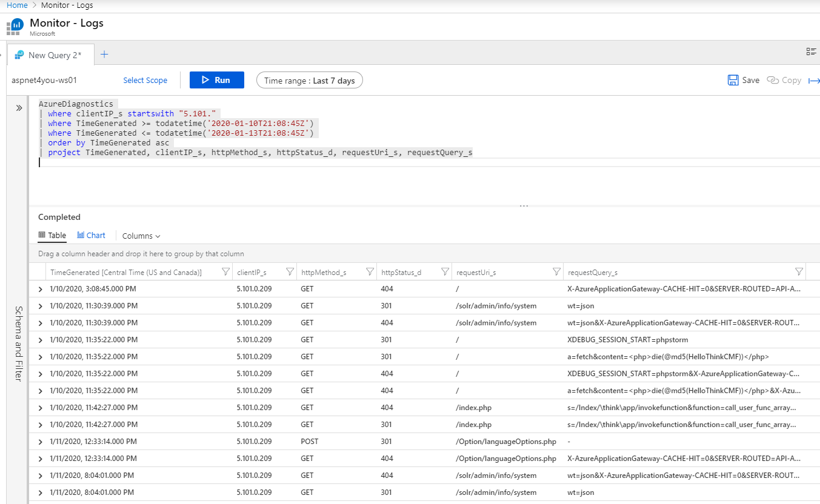The image size is (820, 504).
Task: Expand the 301 row with requestQuery wt=json on 1/10
Action: (x=41, y=306)
